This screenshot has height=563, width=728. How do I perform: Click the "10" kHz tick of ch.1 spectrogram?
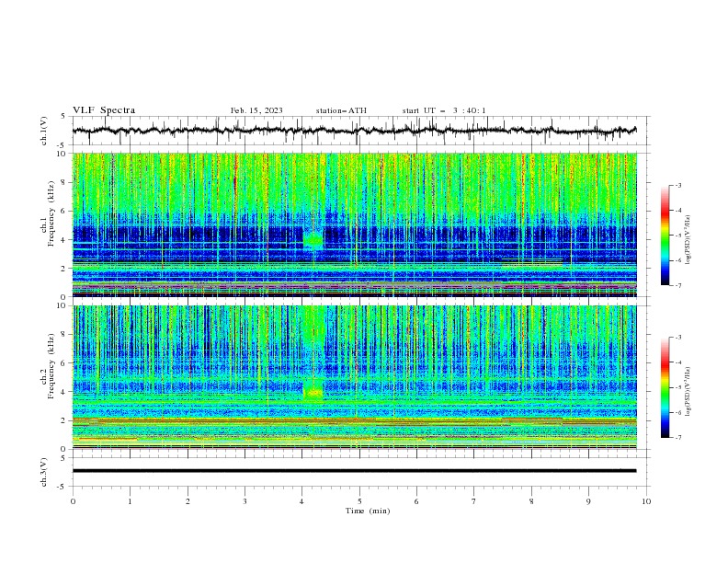tap(63, 154)
